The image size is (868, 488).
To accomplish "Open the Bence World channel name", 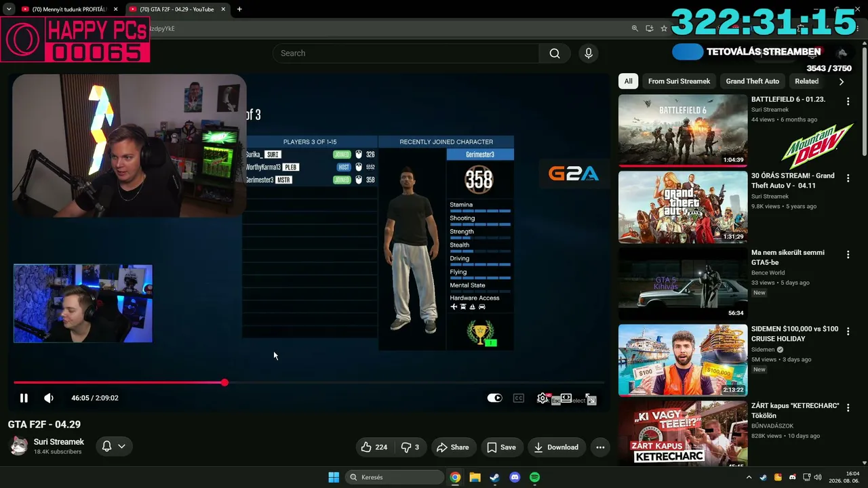I will click(x=768, y=272).
